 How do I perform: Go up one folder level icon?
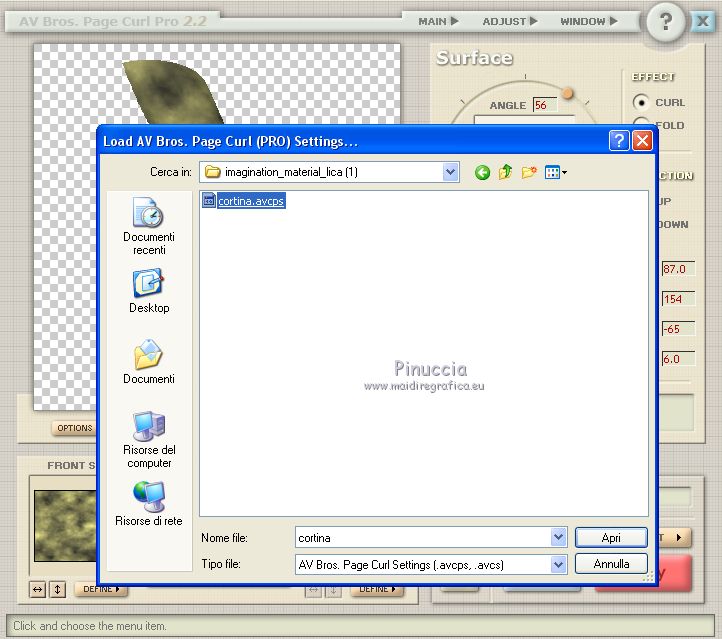pos(506,172)
